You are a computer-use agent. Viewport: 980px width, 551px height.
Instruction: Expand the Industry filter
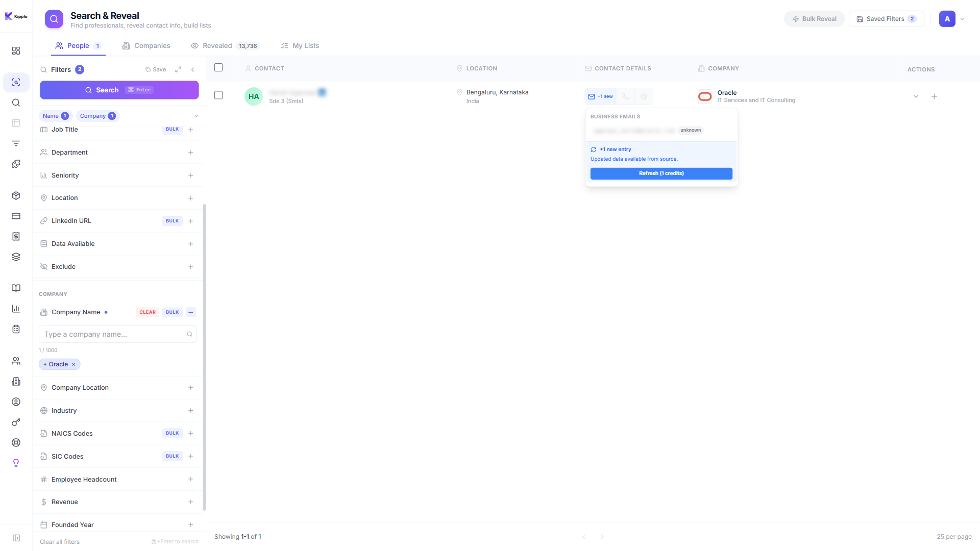click(190, 411)
